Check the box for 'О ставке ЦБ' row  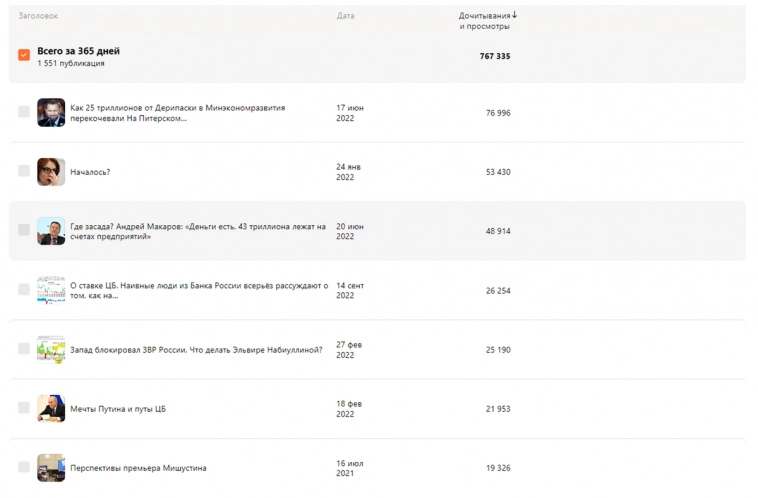coord(24,289)
